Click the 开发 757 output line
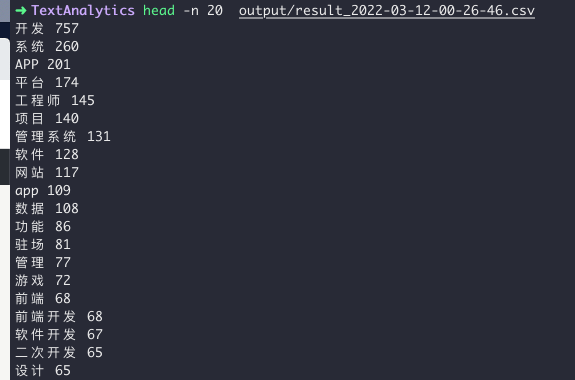The width and height of the screenshot is (575, 380). pyautogui.click(x=47, y=28)
